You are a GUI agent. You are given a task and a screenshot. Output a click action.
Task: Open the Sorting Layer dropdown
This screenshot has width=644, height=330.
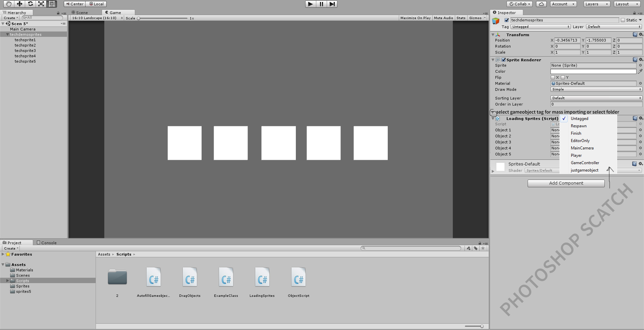click(x=596, y=98)
